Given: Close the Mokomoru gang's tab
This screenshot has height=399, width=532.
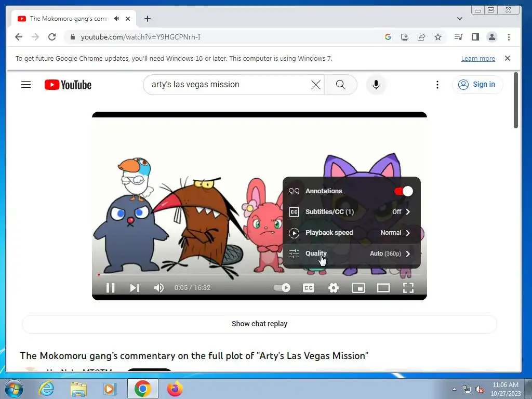Looking at the screenshot, I should (x=128, y=19).
